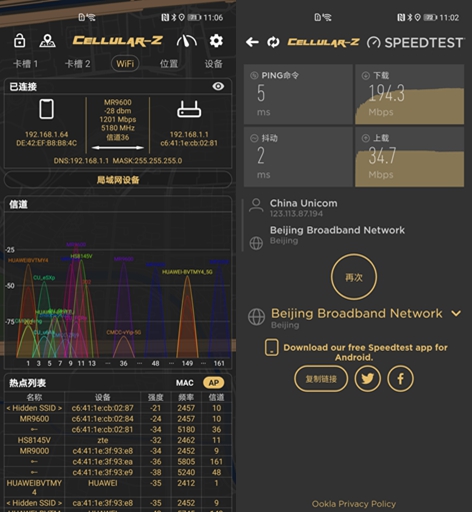Viewport: 473px width, 512px height.
Task: Select AP mode in hotspot list
Action: point(214,383)
